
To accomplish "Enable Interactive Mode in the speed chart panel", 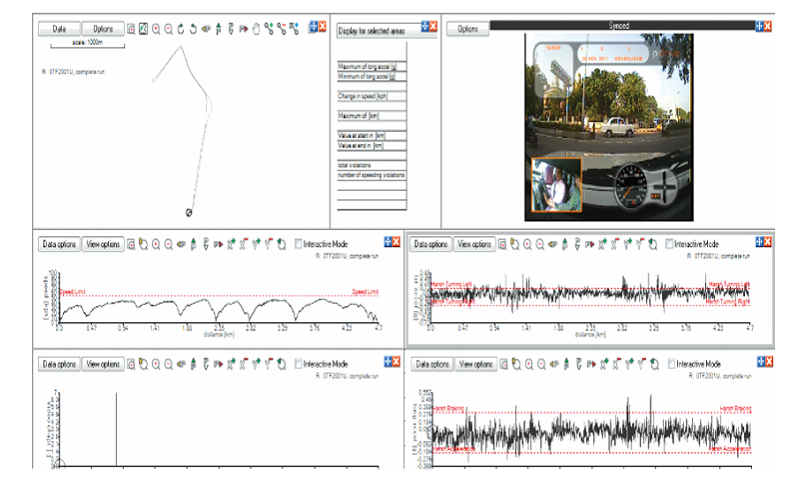I will click(298, 244).
